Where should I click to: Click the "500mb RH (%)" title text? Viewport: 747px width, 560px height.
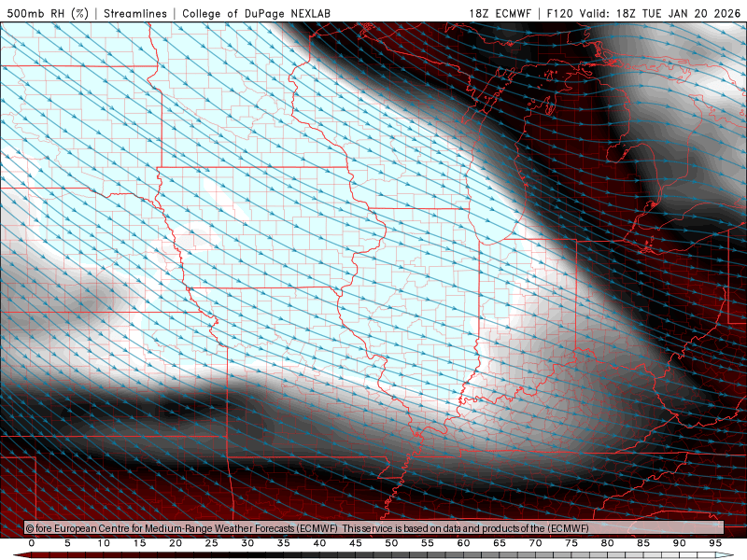[48, 13]
